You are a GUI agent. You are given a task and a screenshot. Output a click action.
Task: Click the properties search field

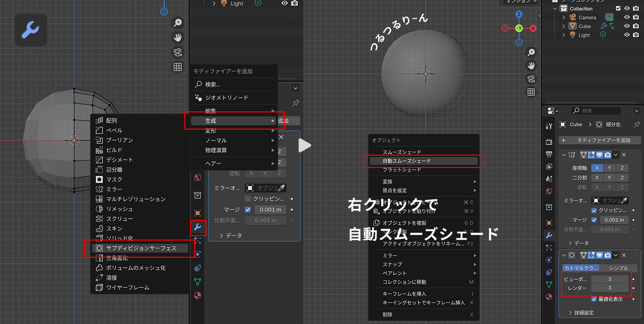point(596,111)
